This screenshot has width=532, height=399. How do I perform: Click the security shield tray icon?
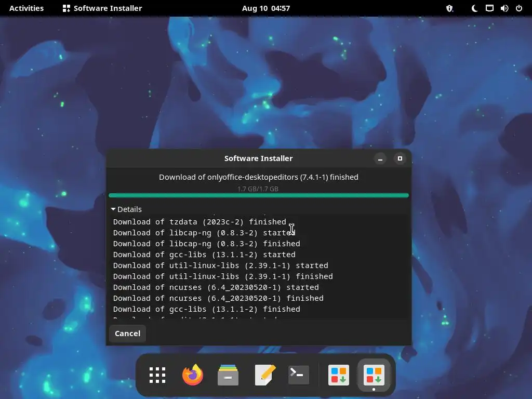(x=449, y=8)
